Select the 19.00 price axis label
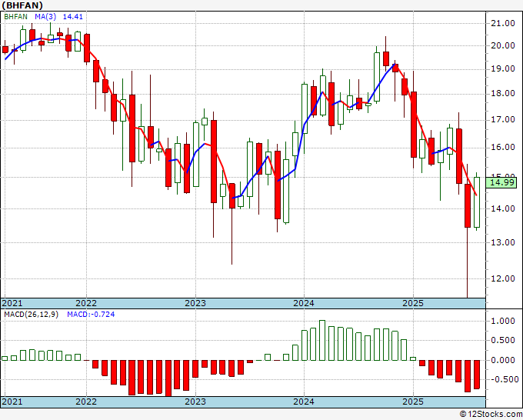This screenshot has width=523, height=420. [503, 69]
